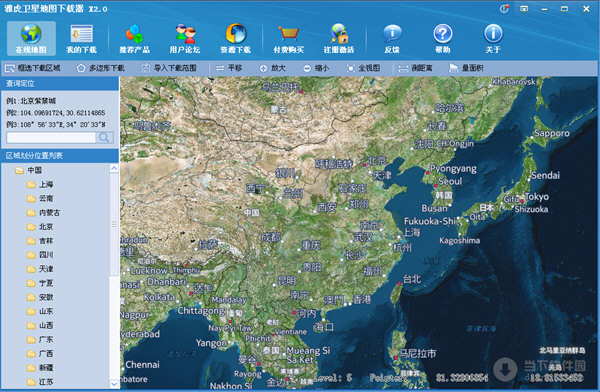Activate the 平移 pan tool
Viewport: 600px width, 392px height.
229,68
